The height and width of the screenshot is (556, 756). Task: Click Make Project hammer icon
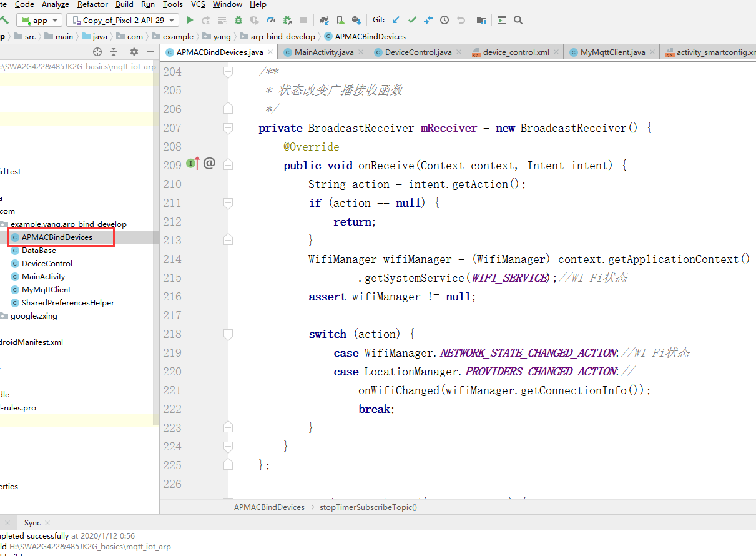click(4, 20)
